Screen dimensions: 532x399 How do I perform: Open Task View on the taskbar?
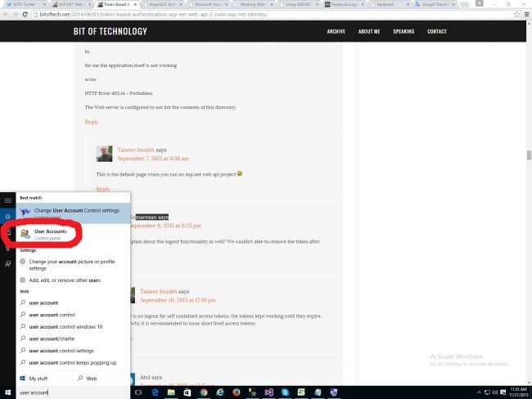click(138, 392)
